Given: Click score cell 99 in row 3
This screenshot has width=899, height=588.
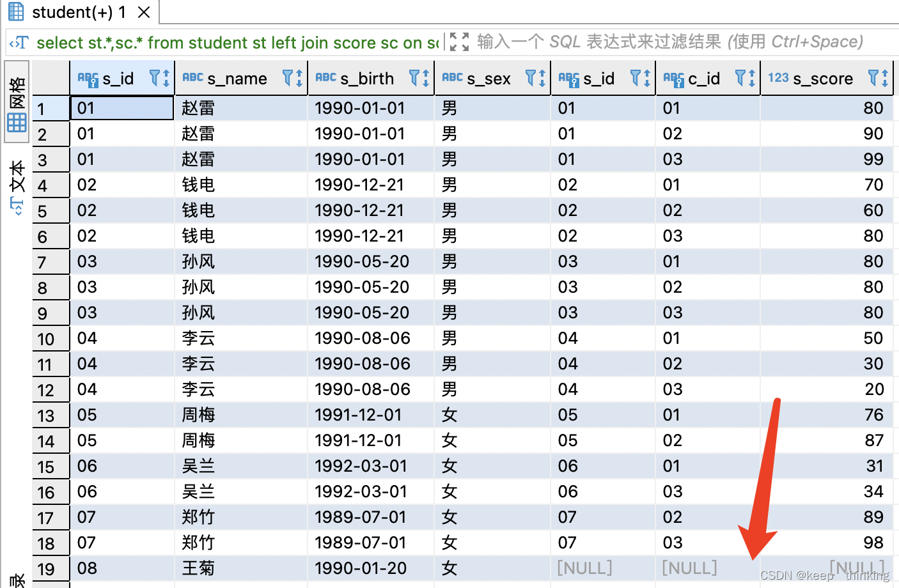Looking at the screenshot, I should [827, 159].
